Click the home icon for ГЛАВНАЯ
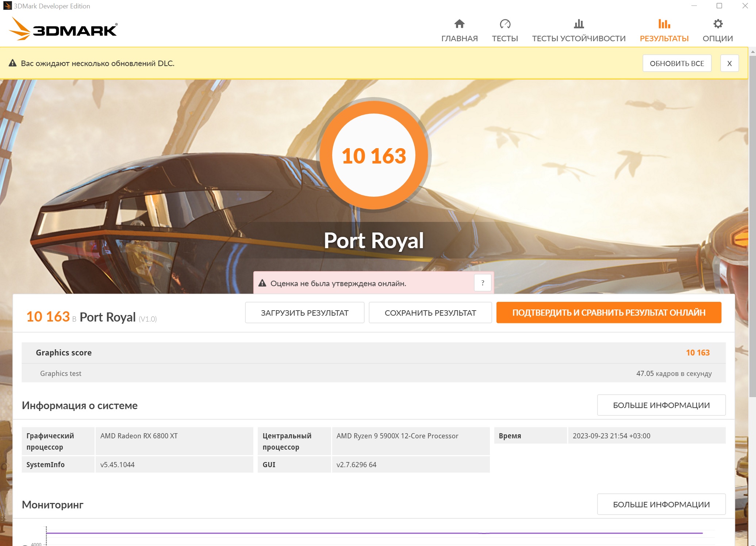Screen dimensions: 756x546 tap(459, 24)
